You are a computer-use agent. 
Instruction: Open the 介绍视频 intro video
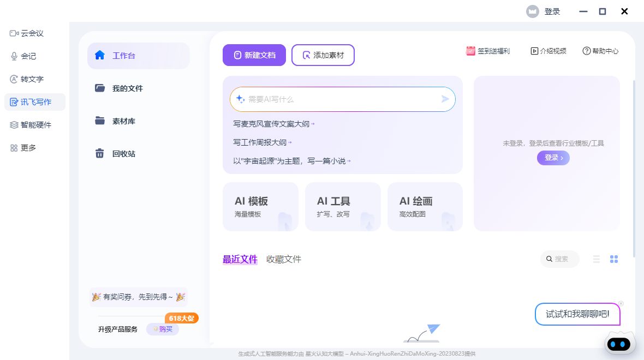tap(548, 51)
